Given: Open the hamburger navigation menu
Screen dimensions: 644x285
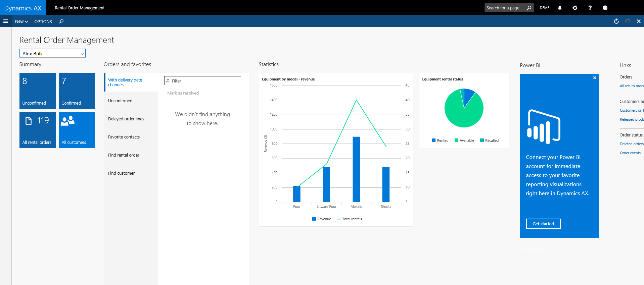Looking at the screenshot, I should [x=6, y=21].
